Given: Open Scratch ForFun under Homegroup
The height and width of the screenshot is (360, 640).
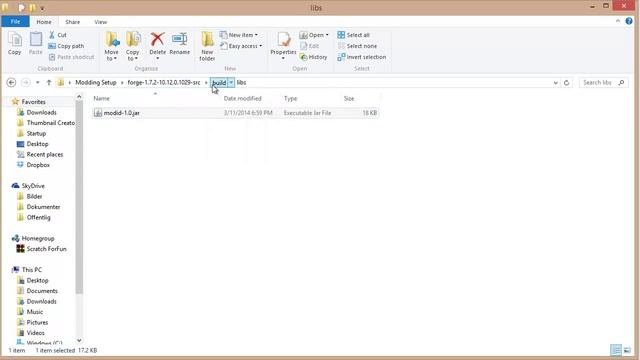Looking at the screenshot, I should [x=46, y=249].
